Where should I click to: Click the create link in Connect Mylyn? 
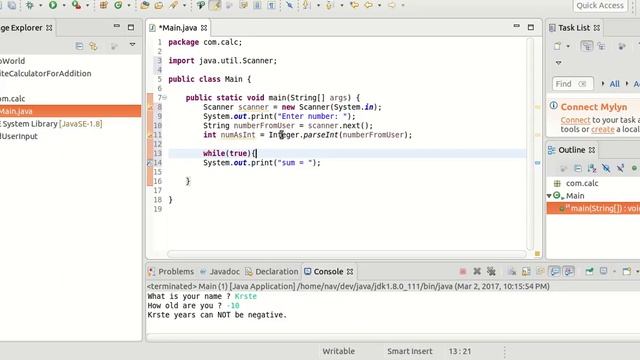point(603,129)
